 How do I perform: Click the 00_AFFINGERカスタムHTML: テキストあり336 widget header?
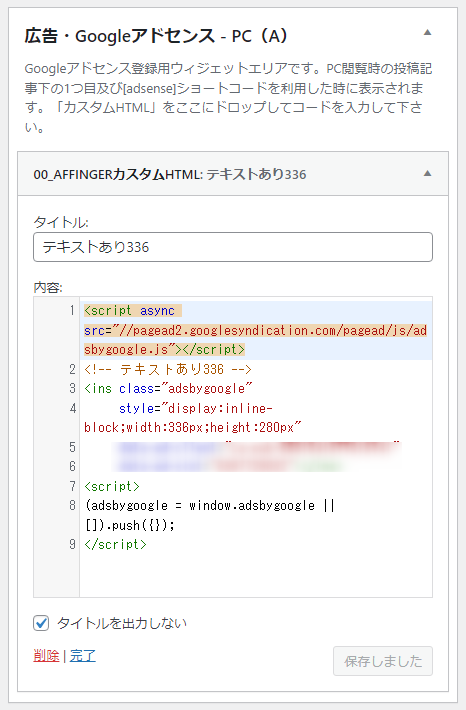point(233,174)
